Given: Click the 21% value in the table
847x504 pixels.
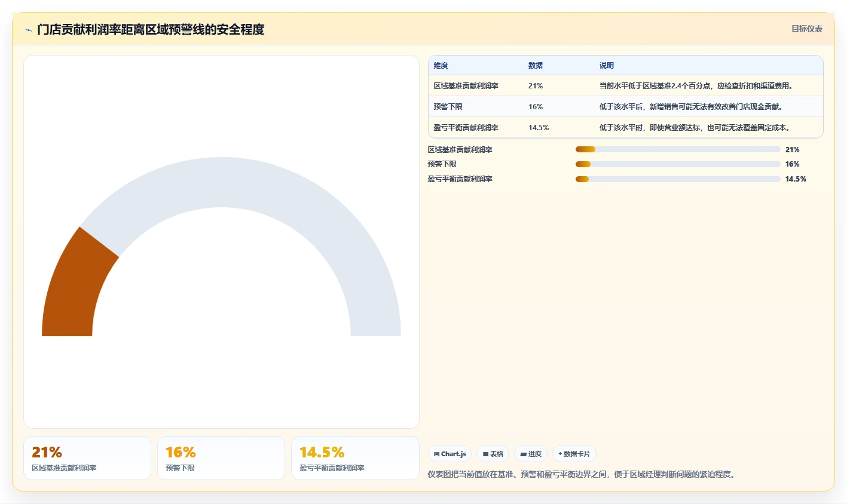Looking at the screenshot, I should point(536,86).
